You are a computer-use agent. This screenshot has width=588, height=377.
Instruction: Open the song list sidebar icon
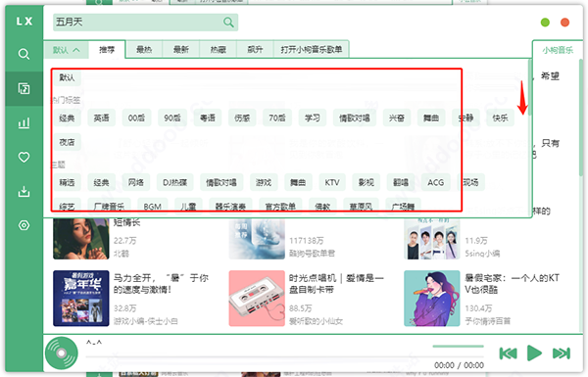point(24,88)
